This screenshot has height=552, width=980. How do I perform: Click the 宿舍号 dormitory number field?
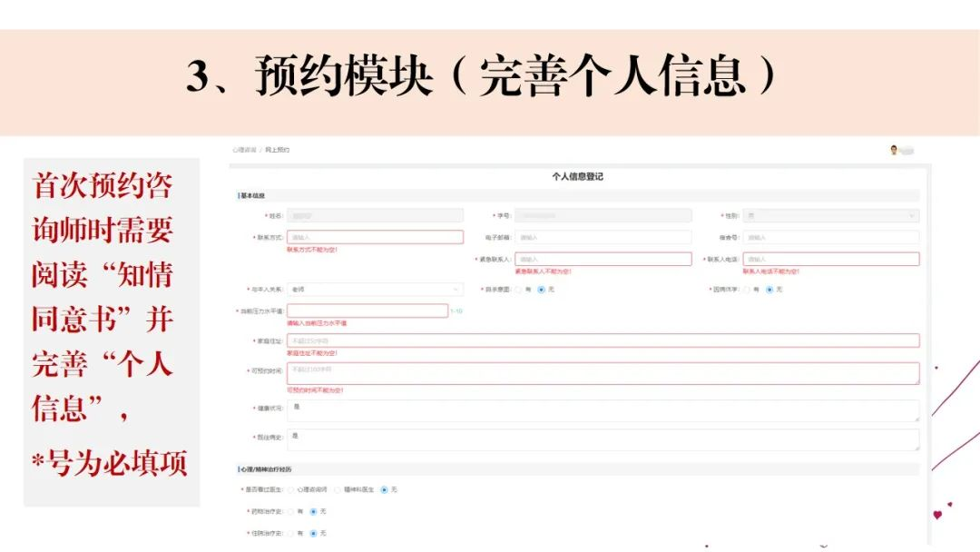(x=831, y=238)
